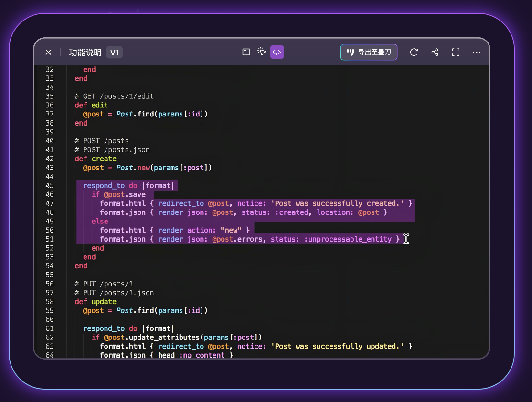Open the share icon

coord(435,53)
